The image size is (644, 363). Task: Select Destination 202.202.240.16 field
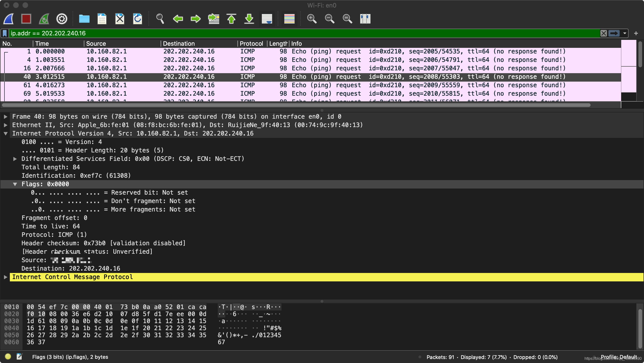click(x=71, y=269)
